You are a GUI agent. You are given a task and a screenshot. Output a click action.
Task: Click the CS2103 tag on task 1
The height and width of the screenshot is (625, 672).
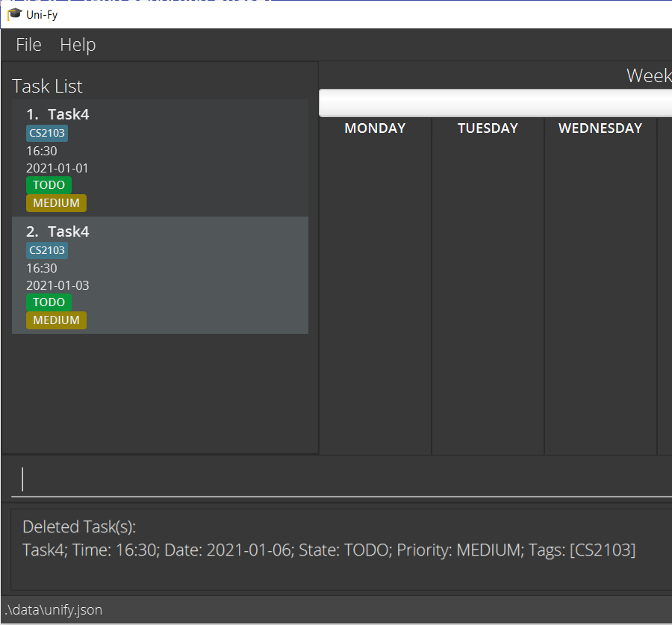click(47, 134)
